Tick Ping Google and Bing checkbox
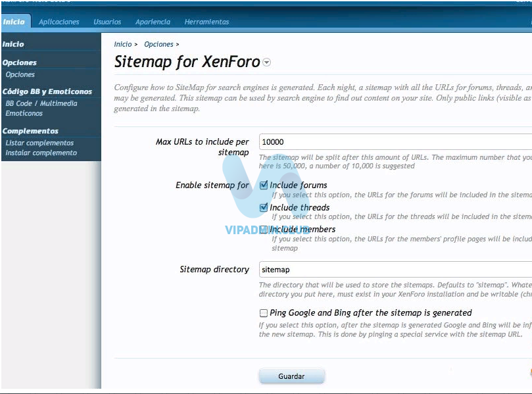 pyautogui.click(x=264, y=313)
